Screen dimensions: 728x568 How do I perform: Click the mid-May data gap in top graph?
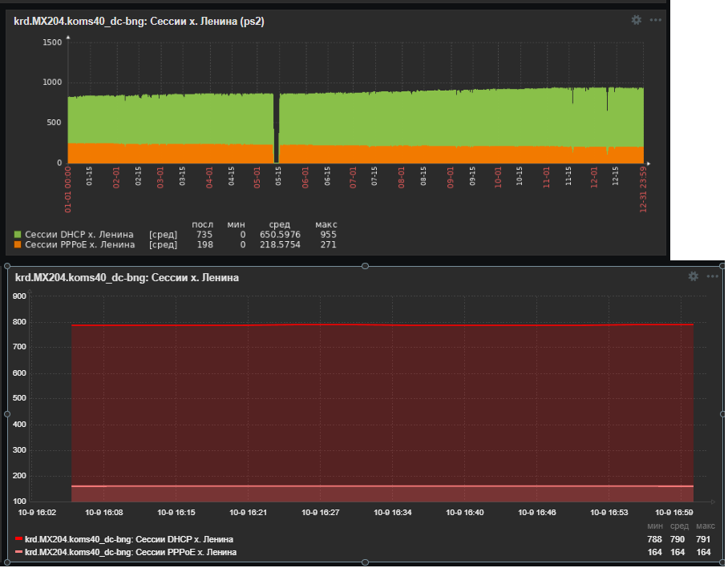(277, 128)
